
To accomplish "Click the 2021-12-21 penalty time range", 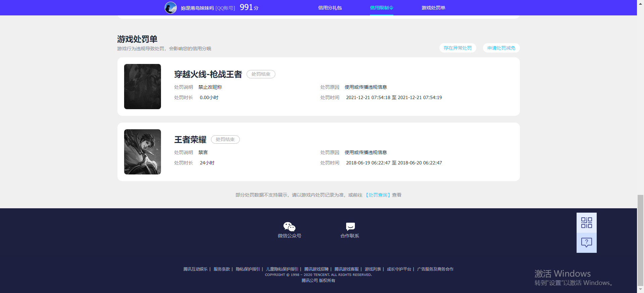I will (394, 97).
